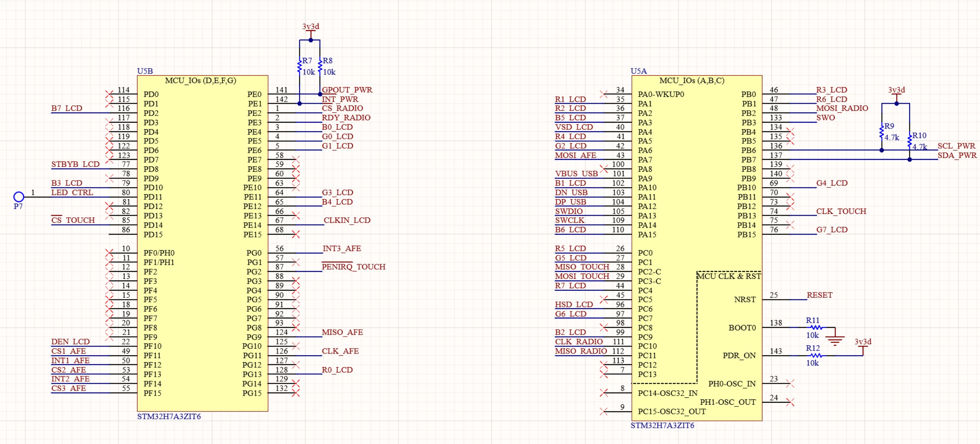Select resistor R11 on BOOT0 line

pyautogui.click(x=816, y=328)
